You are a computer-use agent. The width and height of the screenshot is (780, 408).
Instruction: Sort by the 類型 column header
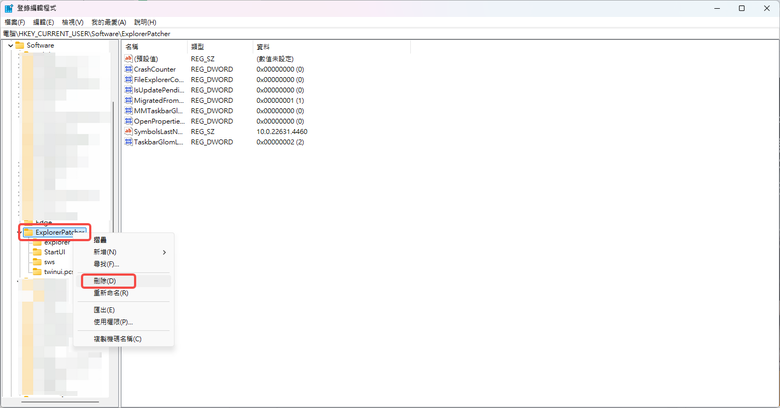tap(220, 47)
